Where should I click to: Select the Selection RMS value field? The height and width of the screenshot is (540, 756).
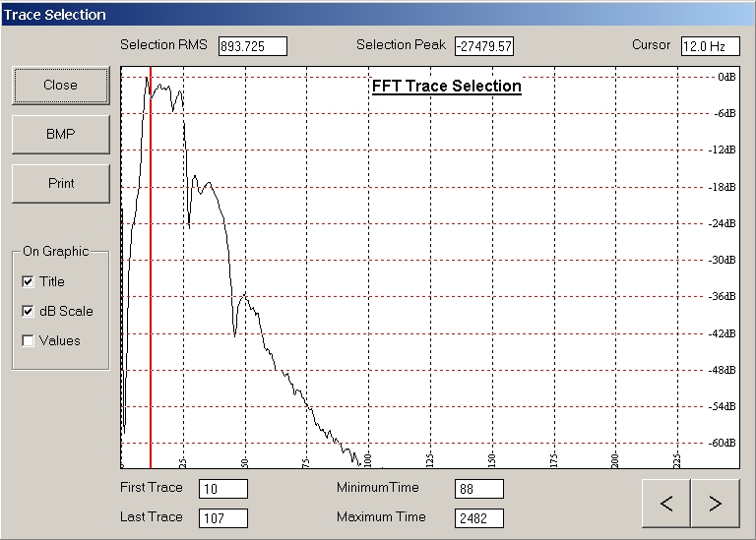click(253, 46)
